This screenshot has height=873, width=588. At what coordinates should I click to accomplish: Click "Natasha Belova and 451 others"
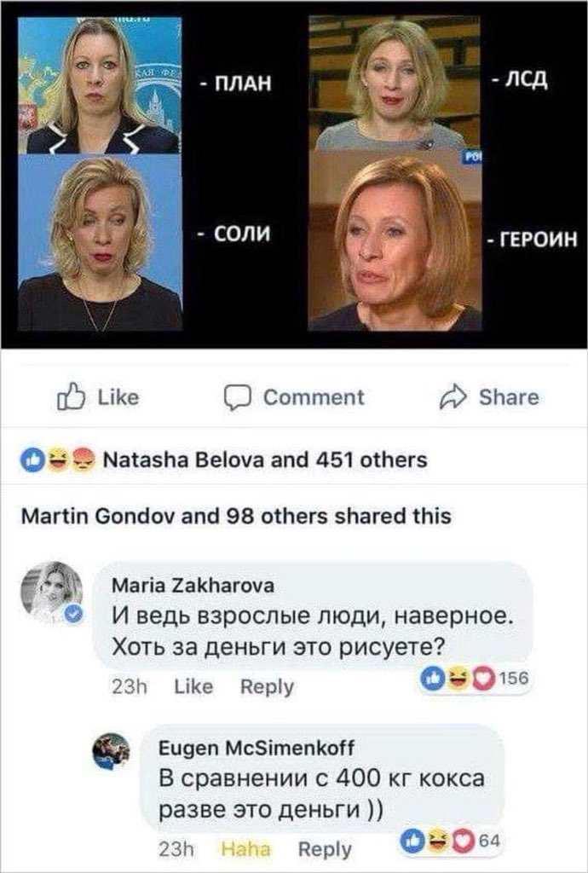click(x=264, y=460)
